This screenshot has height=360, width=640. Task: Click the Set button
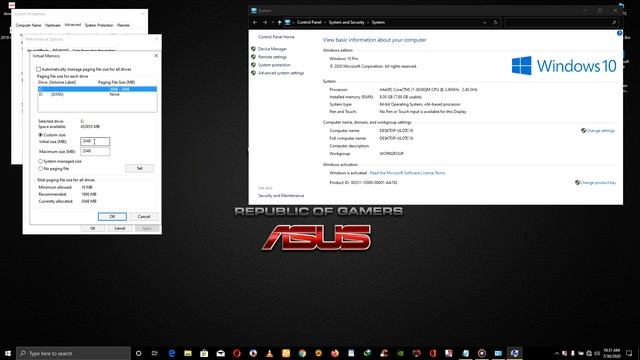[140, 168]
